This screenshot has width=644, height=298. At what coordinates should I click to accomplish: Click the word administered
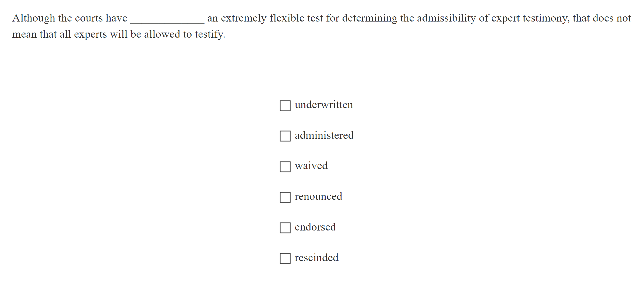(323, 136)
